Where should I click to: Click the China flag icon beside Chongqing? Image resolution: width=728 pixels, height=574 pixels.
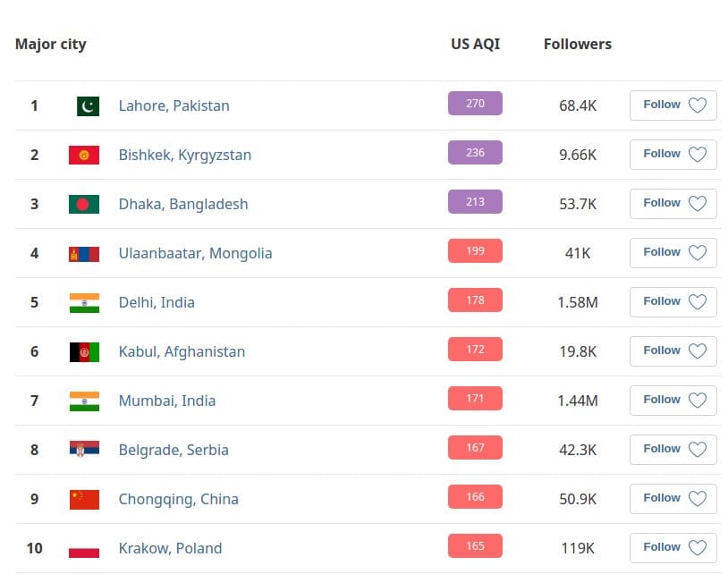(84, 499)
